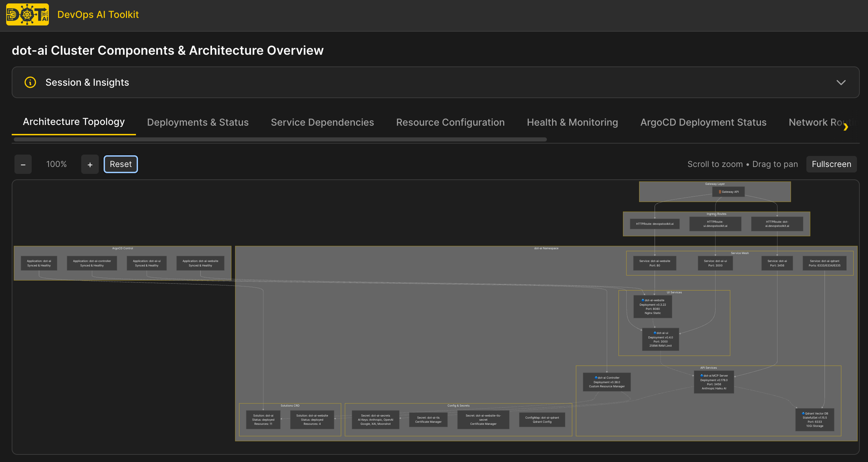Image resolution: width=868 pixels, height=462 pixels.
Task: Zoom in with the plus button
Action: tap(90, 164)
